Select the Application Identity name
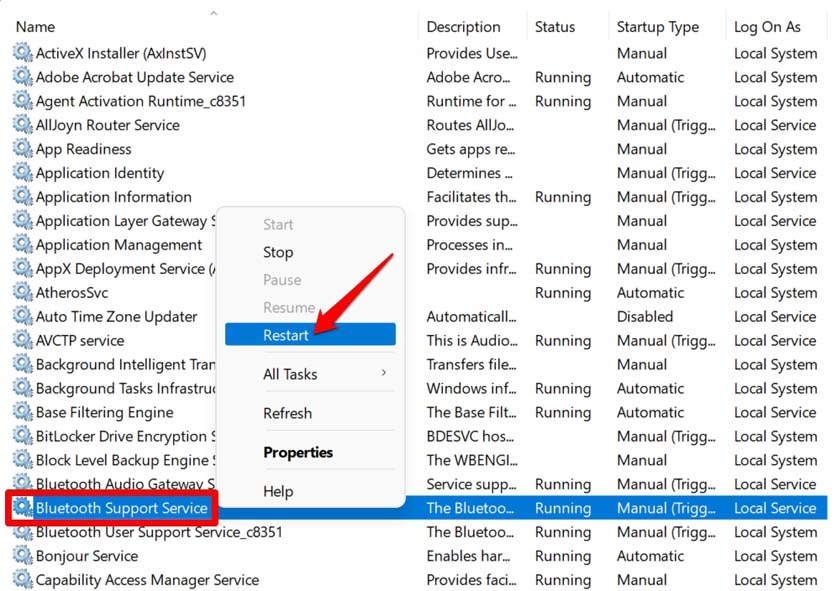The image size is (837, 591). [100, 173]
